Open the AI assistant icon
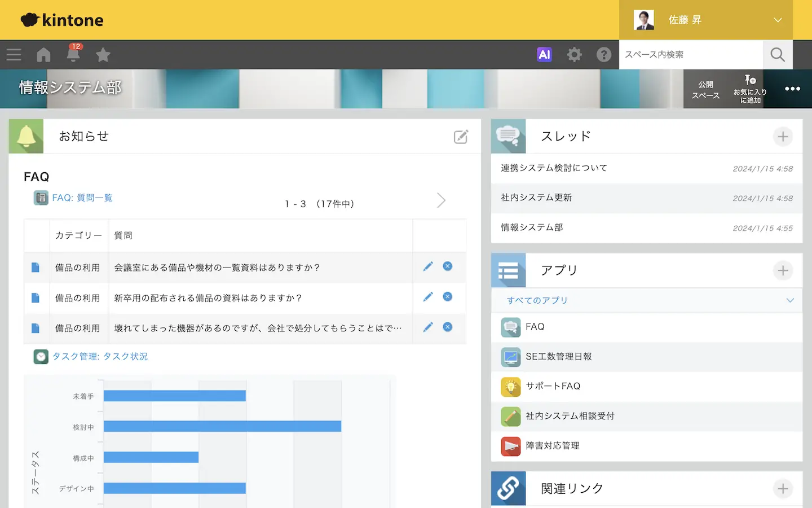Viewport: 812px width, 508px height. pyautogui.click(x=544, y=55)
